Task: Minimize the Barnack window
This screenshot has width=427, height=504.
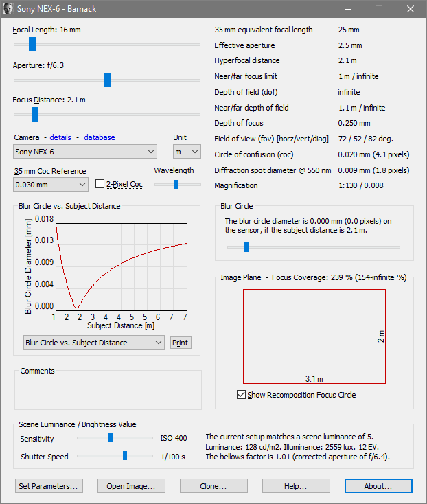Action: (x=347, y=9)
